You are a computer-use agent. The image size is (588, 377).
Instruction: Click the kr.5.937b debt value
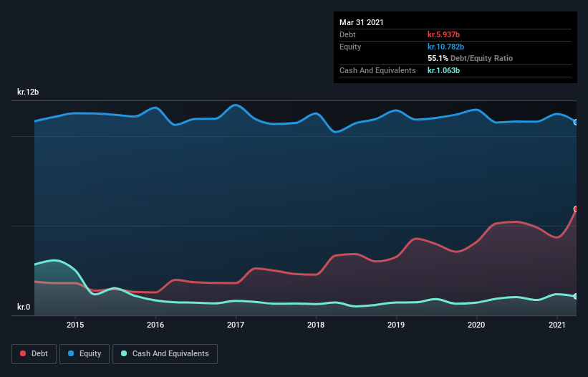[443, 34]
